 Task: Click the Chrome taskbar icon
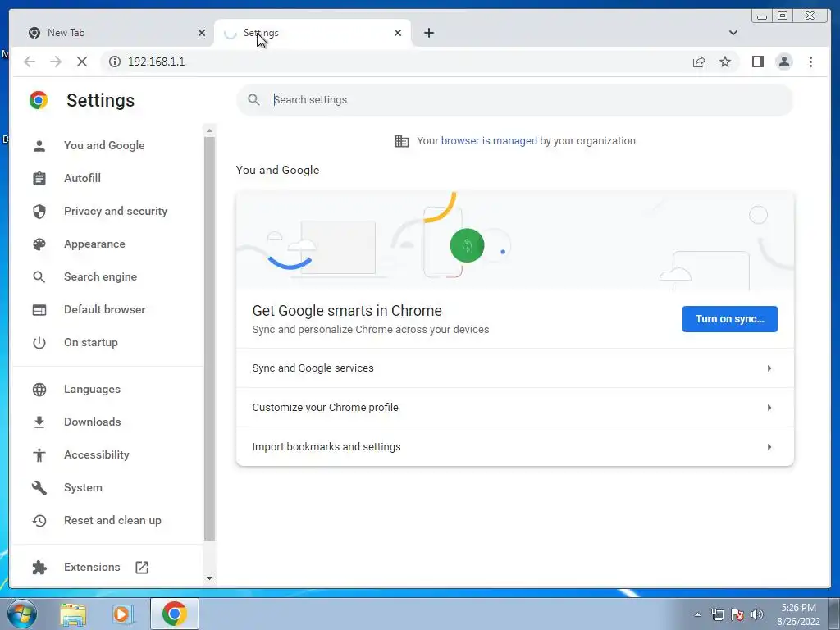point(175,614)
